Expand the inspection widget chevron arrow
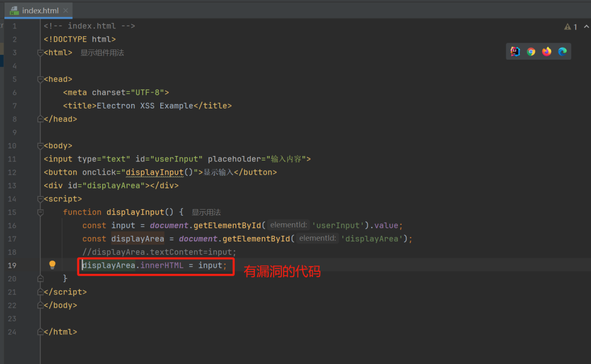Screen dimensions: 591x364 point(587,27)
